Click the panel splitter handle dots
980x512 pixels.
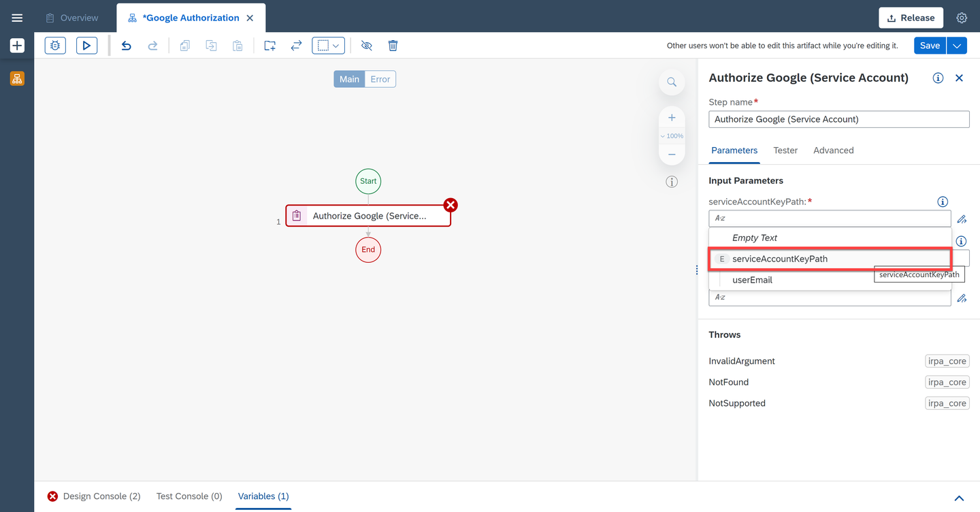coord(696,270)
